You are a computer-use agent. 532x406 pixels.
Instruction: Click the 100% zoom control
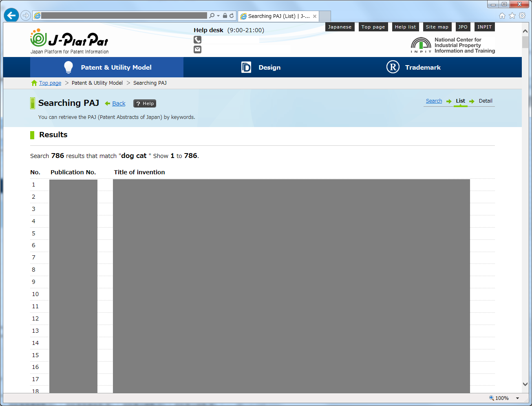pyautogui.click(x=501, y=398)
